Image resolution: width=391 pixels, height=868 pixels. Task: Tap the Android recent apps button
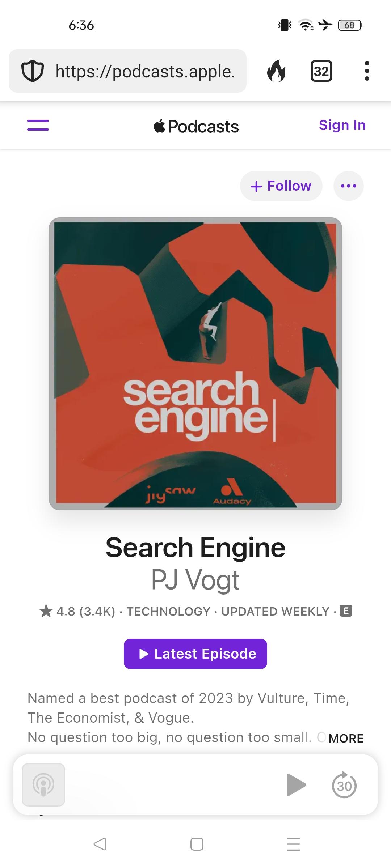coord(293,844)
